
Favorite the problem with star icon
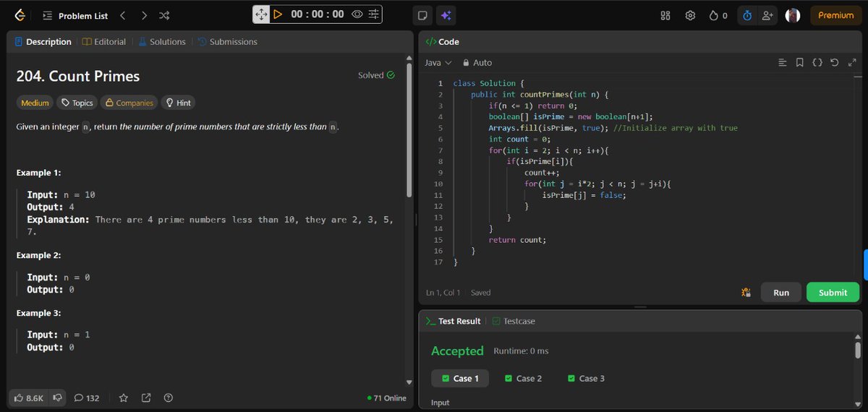(124, 398)
